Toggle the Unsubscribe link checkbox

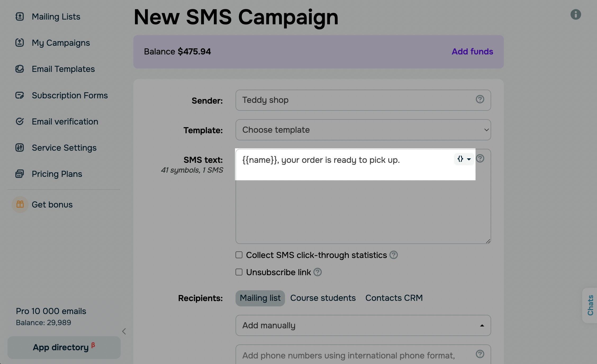(239, 272)
